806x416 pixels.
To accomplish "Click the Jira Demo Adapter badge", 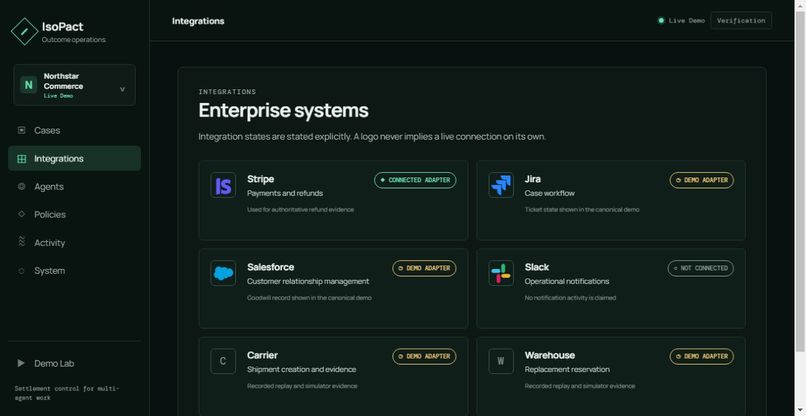I will (701, 180).
